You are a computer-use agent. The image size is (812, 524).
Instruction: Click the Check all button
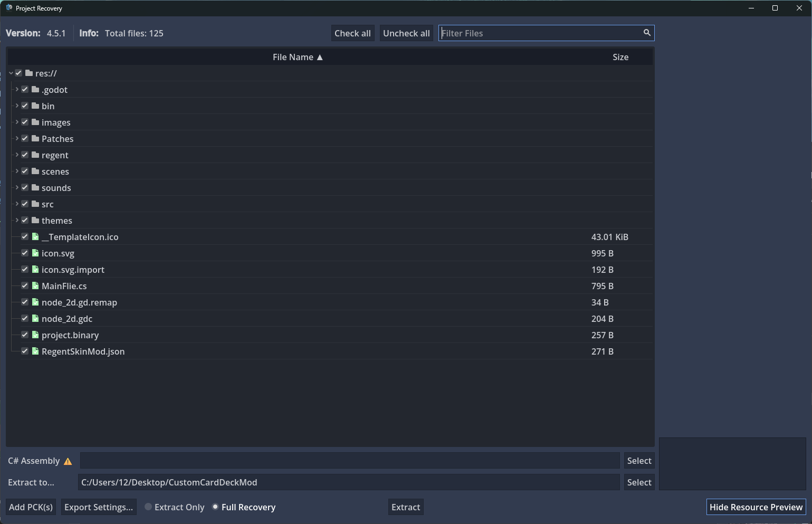(x=352, y=33)
